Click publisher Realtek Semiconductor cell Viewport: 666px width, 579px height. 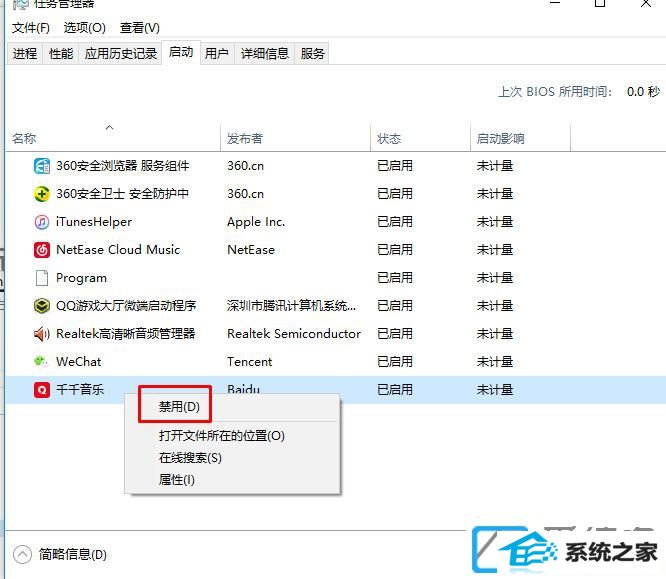point(294,334)
